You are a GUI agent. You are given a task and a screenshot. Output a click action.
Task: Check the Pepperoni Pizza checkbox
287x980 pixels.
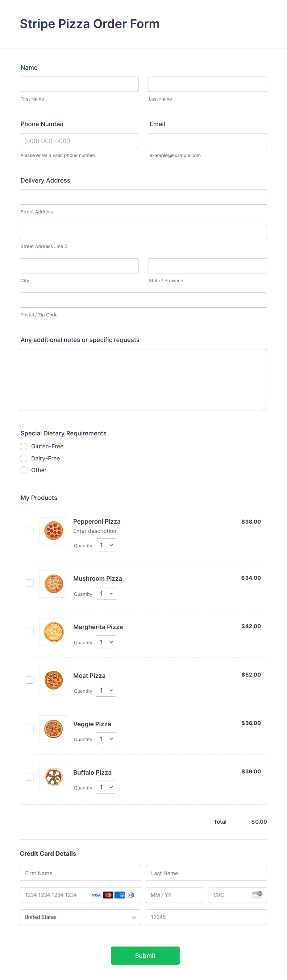29,530
